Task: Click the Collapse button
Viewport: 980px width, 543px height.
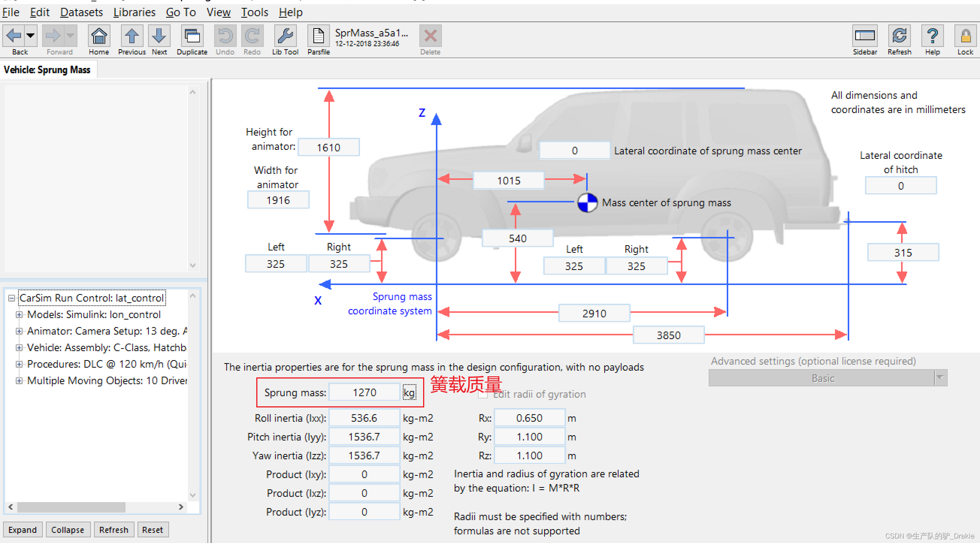Action: coord(68,530)
